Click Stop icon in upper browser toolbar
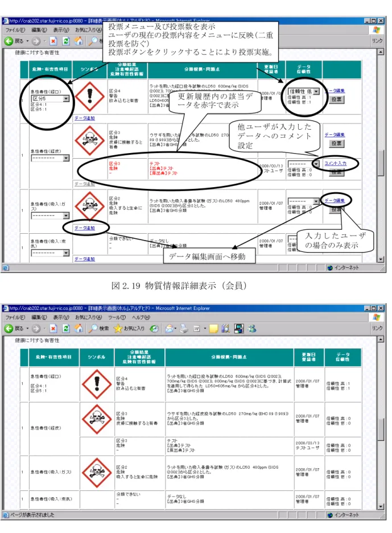 tap(53, 41)
